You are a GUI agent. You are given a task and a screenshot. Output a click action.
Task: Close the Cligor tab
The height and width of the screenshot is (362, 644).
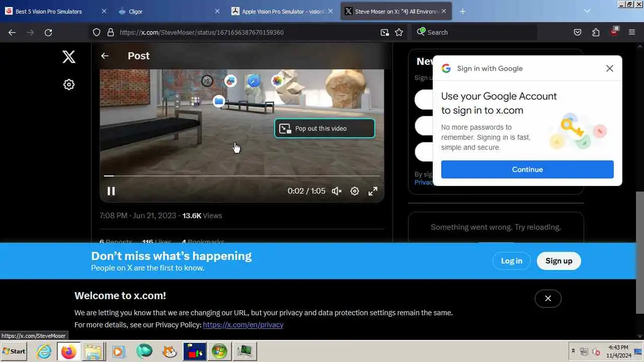(217, 11)
